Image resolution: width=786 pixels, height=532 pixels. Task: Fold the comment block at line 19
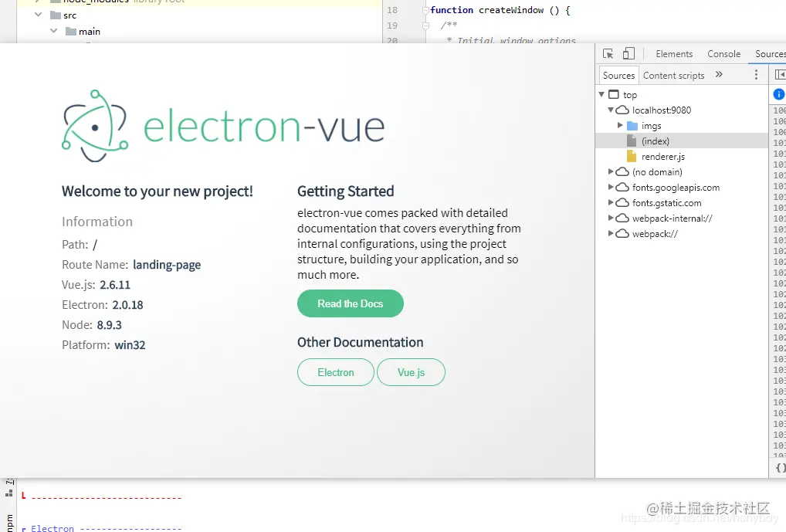click(425, 25)
